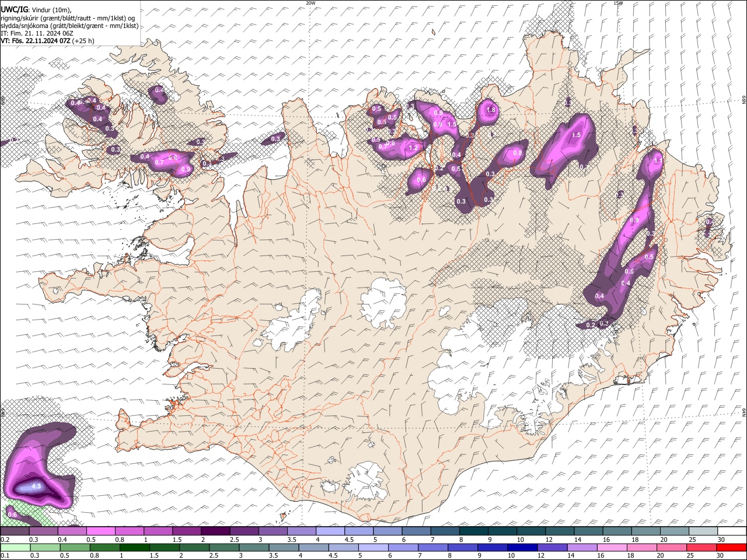
Task: Click the dark teal swatch at 8, upper row
Action: click(473, 531)
